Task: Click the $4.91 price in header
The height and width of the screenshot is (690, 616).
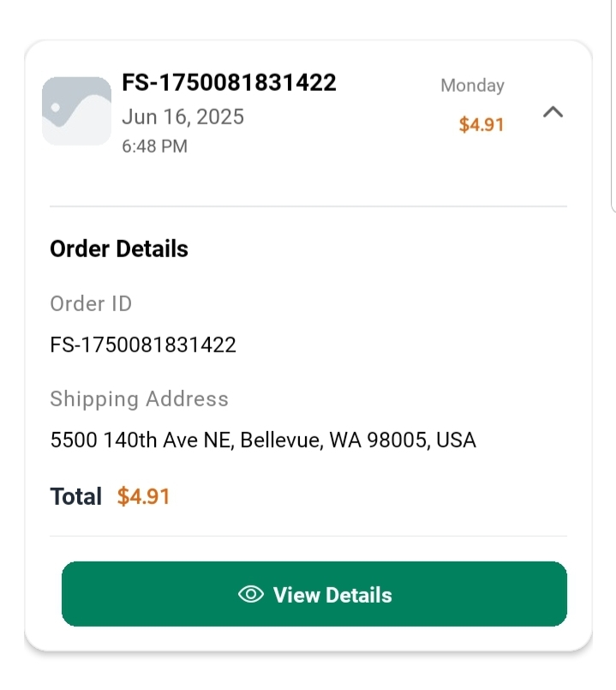Action: click(481, 124)
